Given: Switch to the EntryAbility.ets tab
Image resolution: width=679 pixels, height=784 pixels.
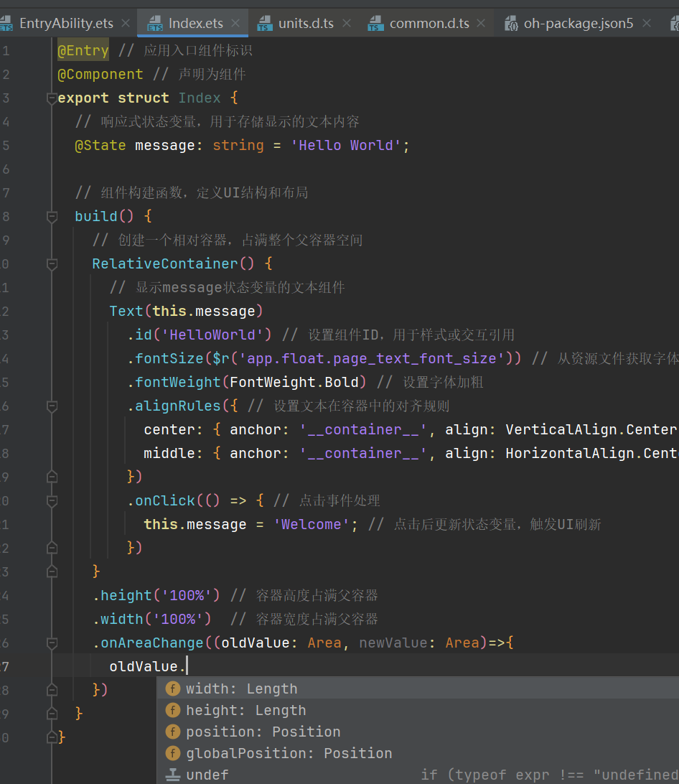Looking at the screenshot, I should (66, 24).
